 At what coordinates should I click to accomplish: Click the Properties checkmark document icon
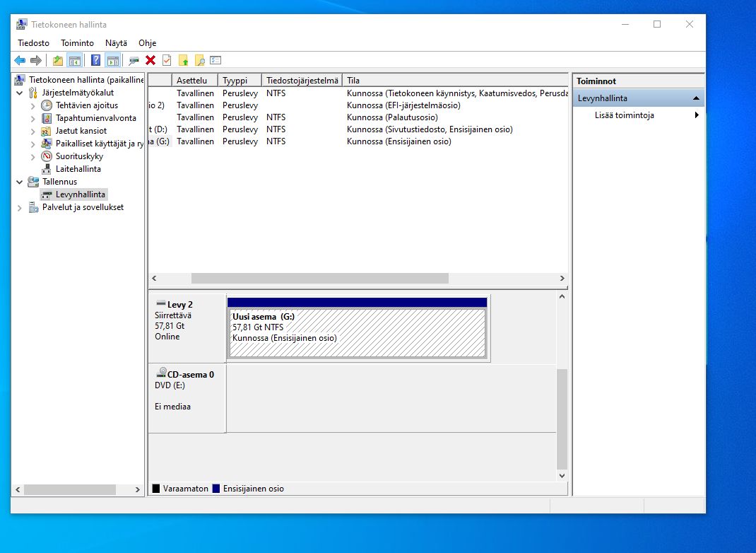click(167, 61)
